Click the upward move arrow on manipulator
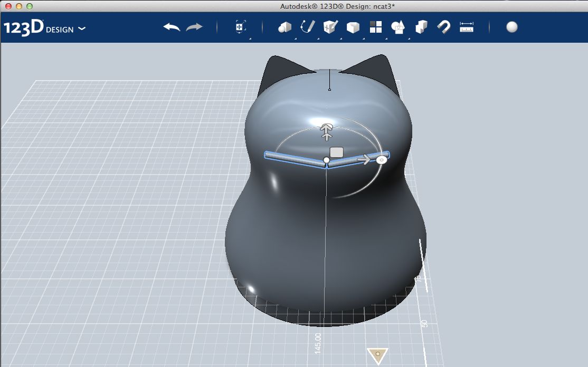588x367 pixels. [x=327, y=131]
